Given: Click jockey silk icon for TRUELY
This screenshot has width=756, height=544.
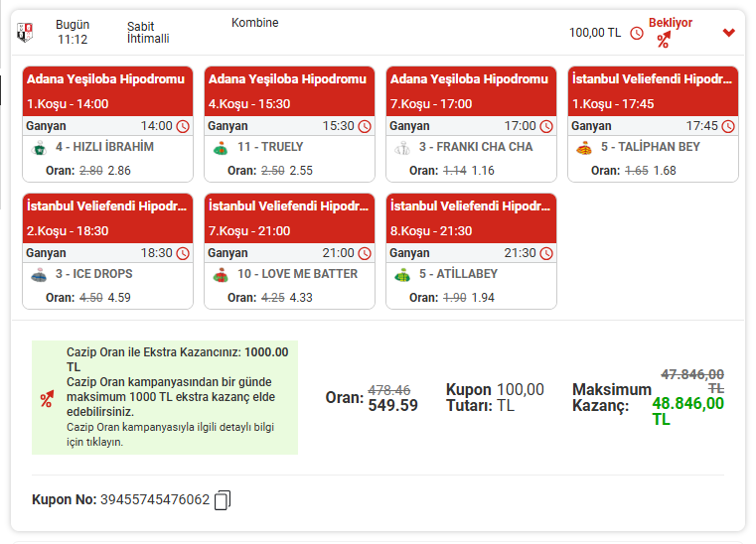Looking at the screenshot, I should point(221,148).
